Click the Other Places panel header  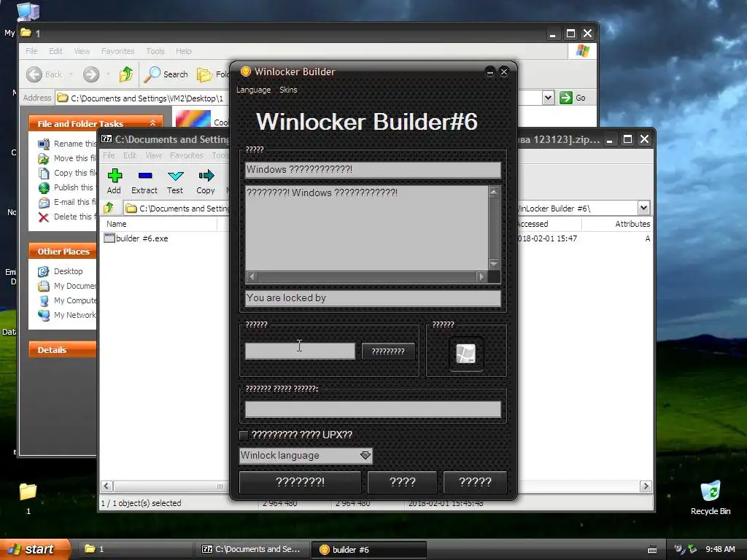pos(63,251)
